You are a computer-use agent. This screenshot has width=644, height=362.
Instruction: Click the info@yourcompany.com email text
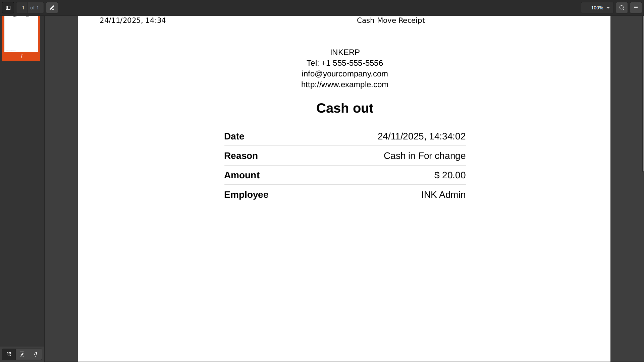tap(344, 74)
